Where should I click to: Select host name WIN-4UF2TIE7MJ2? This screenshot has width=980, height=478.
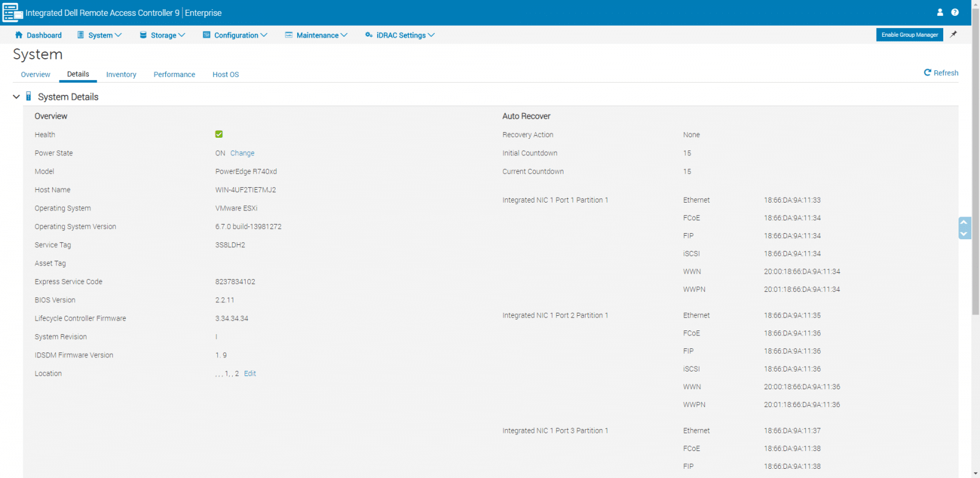[x=246, y=190]
